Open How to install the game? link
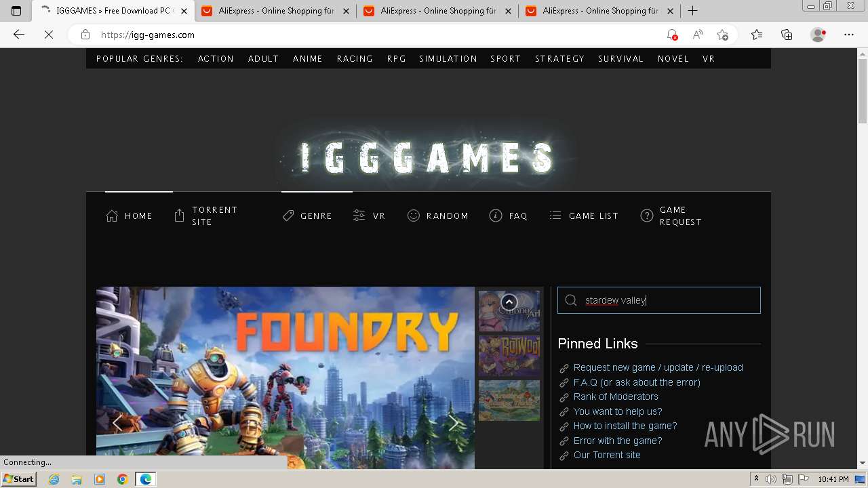The image size is (868, 488). click(x=625, y=426)
